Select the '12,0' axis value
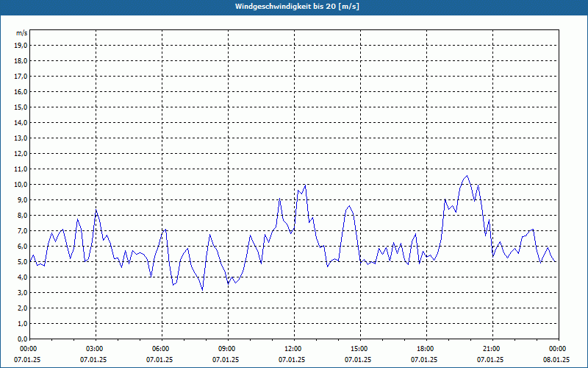The width and height of the screenshot is (588, 368). (21, 154)
